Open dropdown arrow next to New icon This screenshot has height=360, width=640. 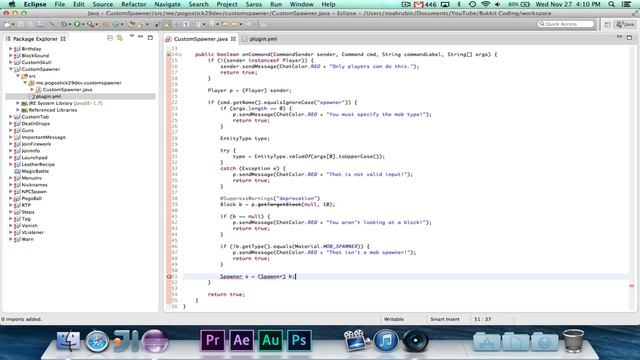(x=13, y=24)
